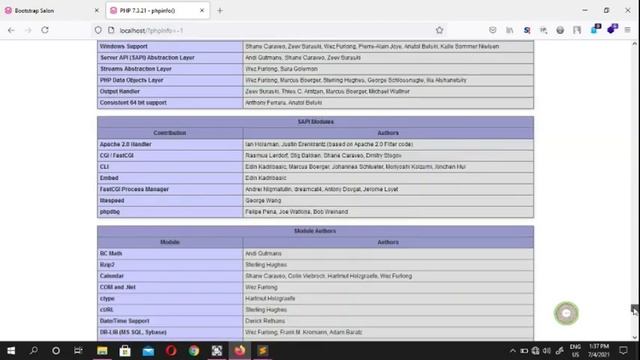Select 'FastCGI Process Manager' cell
Image resolution: width=640 pixels, height=360 pixels.
pyautogui.click(x=170, y=189)
